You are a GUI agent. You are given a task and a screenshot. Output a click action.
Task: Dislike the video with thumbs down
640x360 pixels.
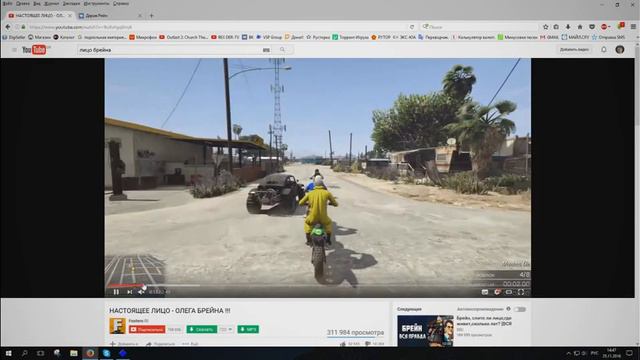tap(368, 344)
